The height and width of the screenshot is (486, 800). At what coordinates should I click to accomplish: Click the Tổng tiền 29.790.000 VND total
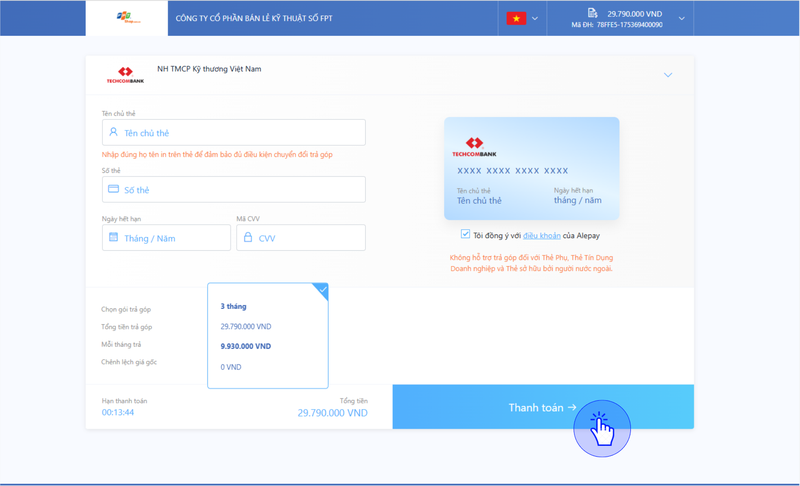point(333,413)
